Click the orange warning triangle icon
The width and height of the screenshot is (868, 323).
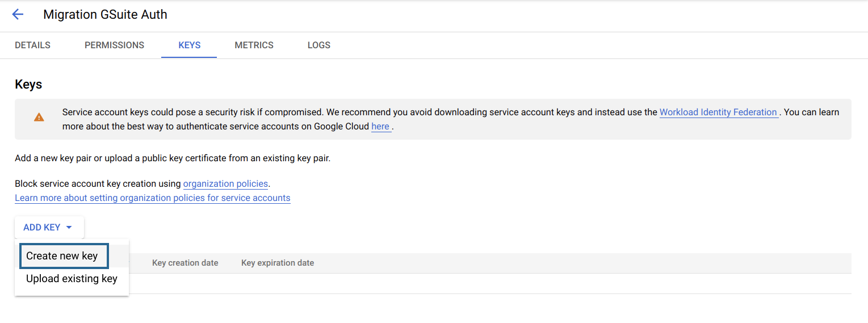[39, 118]
